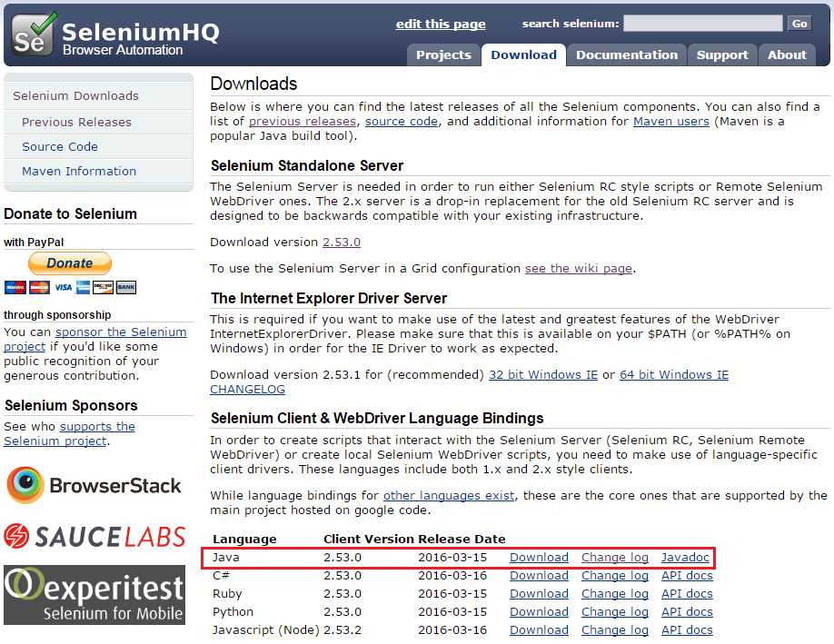The width and height of the screenshot is (834, 644).
Task: Open the Java Change log
Action: click(x=615, y=558)
